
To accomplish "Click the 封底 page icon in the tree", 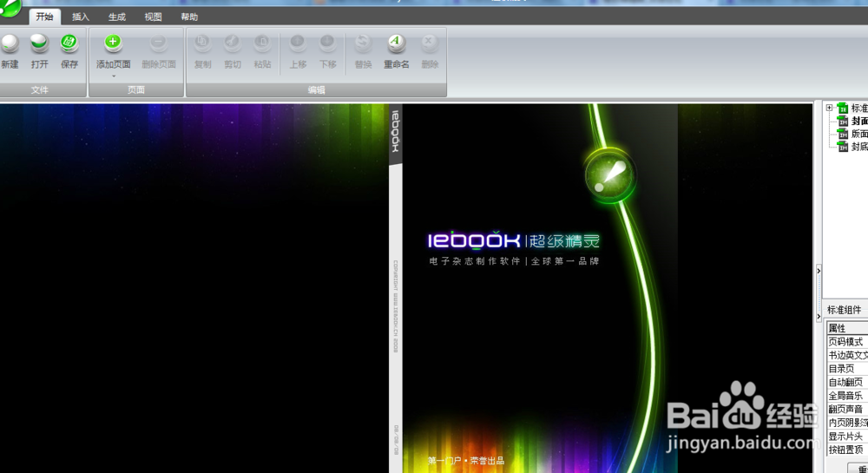I will (x=843, y=147).
